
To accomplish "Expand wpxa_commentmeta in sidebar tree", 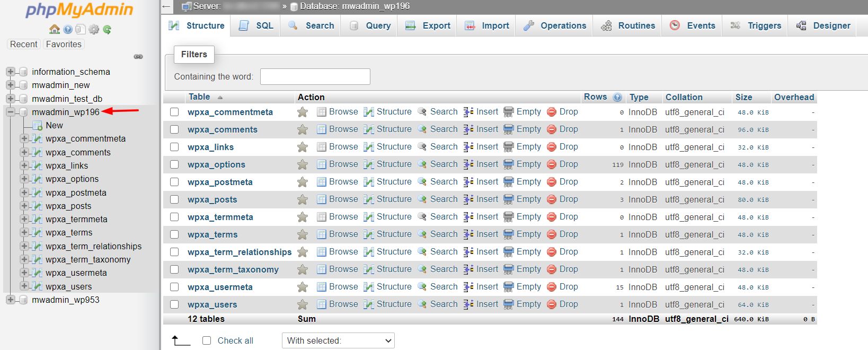I will [24, 138].
